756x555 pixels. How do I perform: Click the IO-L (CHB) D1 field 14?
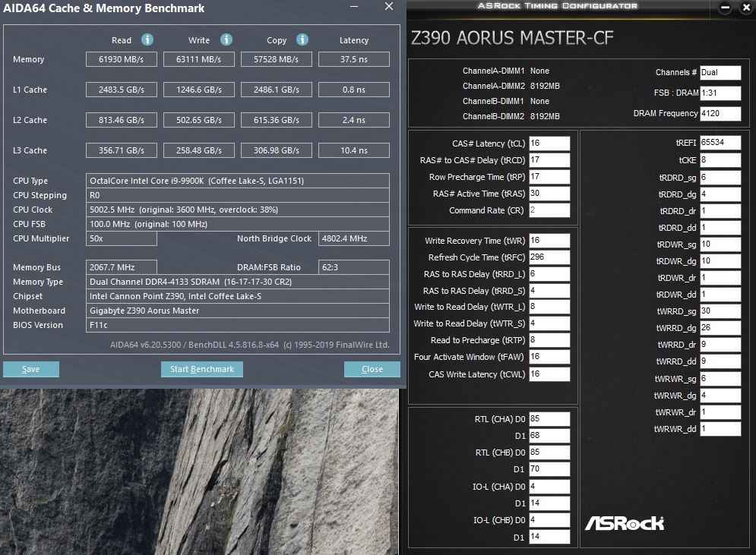pos(549,538)
